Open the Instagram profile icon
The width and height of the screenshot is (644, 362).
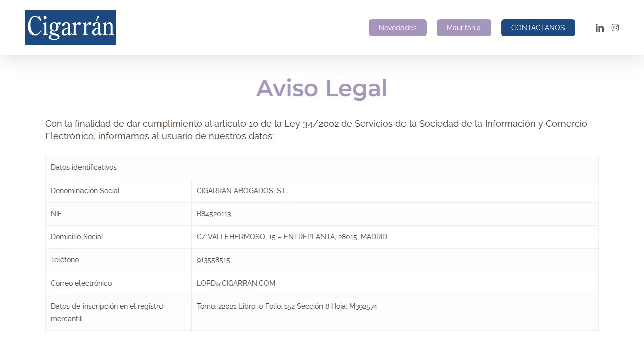click(x=615, y=28)
